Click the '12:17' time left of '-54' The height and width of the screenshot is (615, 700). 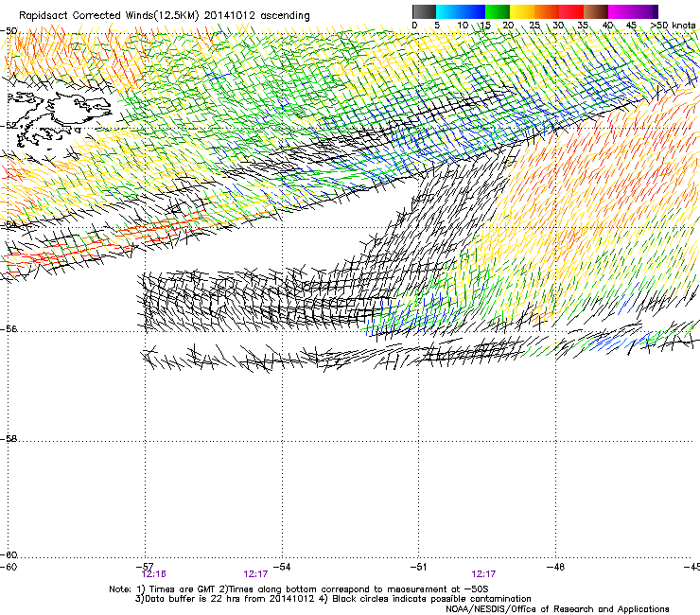255,574
